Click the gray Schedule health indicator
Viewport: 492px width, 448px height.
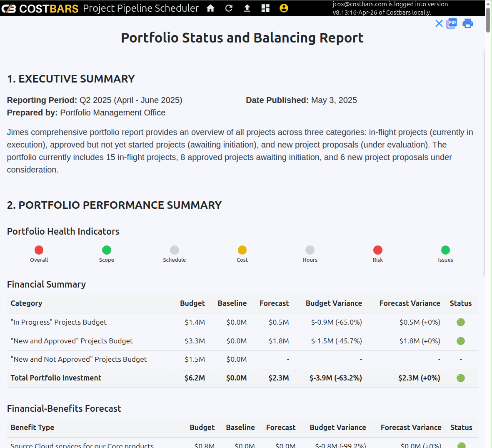point(175,250)
